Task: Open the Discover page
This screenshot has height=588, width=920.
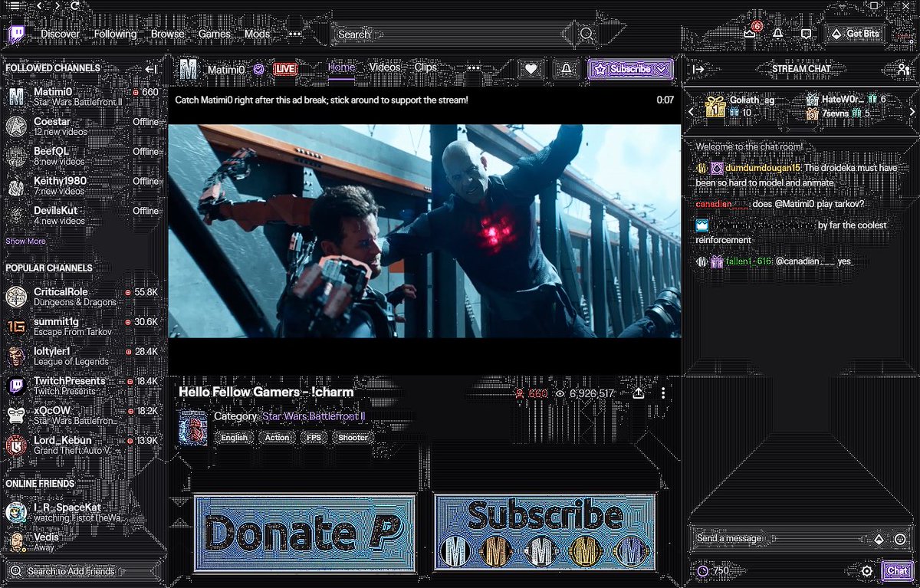Action: [x=60, y=34]
